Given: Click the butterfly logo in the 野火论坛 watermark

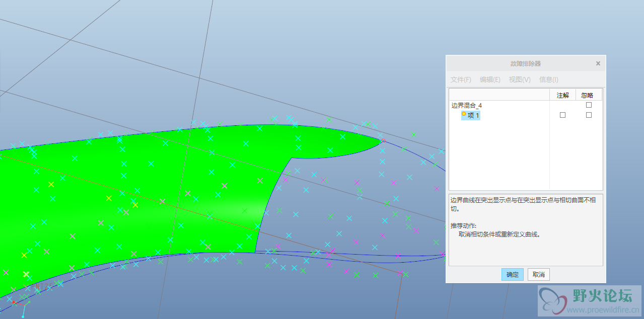Looking at the screenshot, I should (x=553, y=301).
